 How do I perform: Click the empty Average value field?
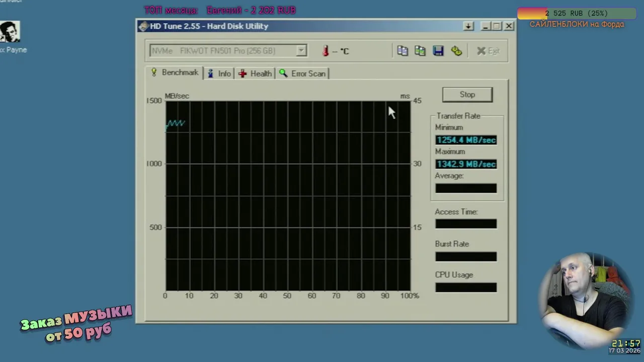[x=466, y=188]
